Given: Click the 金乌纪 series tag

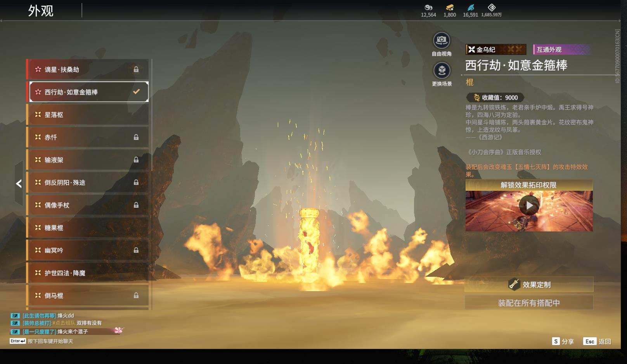Looking at the screenshot, I should click(x=496, y=50).
